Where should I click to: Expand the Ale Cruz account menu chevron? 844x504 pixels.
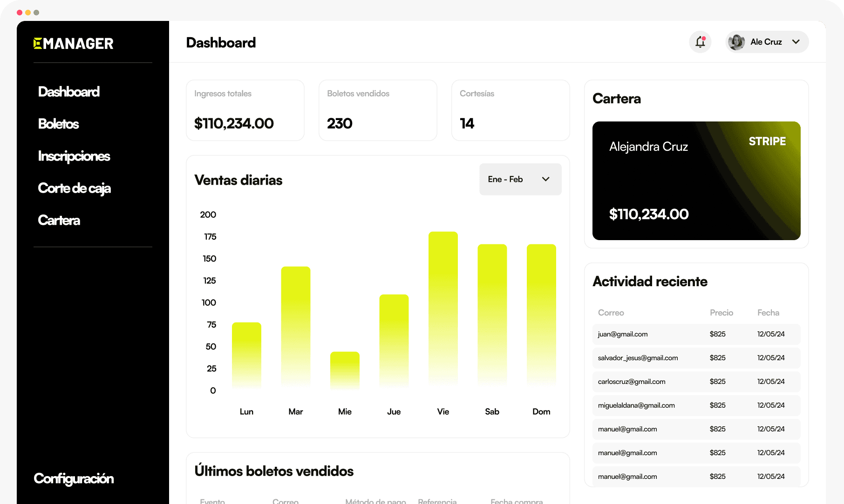[796, 42]
